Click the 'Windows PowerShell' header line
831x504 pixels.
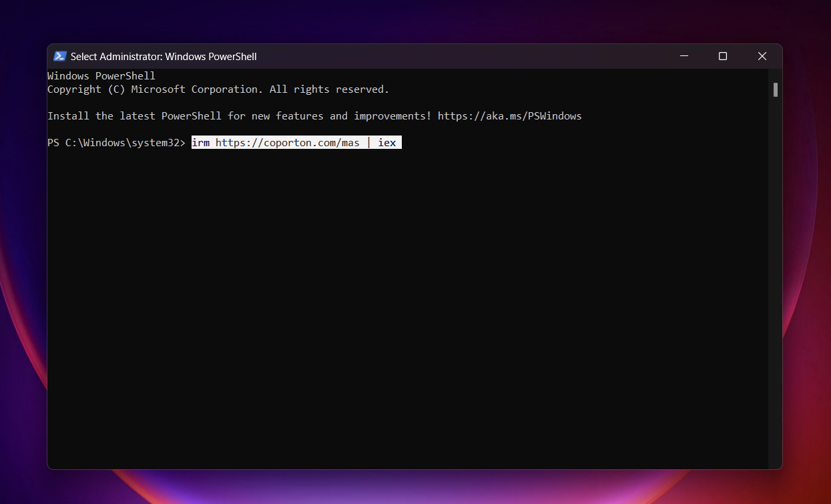click(101, 76)
